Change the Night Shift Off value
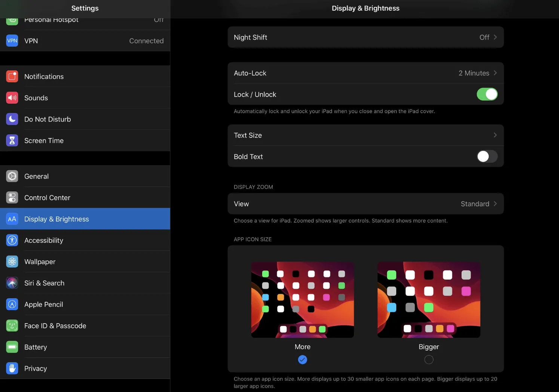This screenshot has height=392, width=559. pyautogui.click(x=484, y=37)
